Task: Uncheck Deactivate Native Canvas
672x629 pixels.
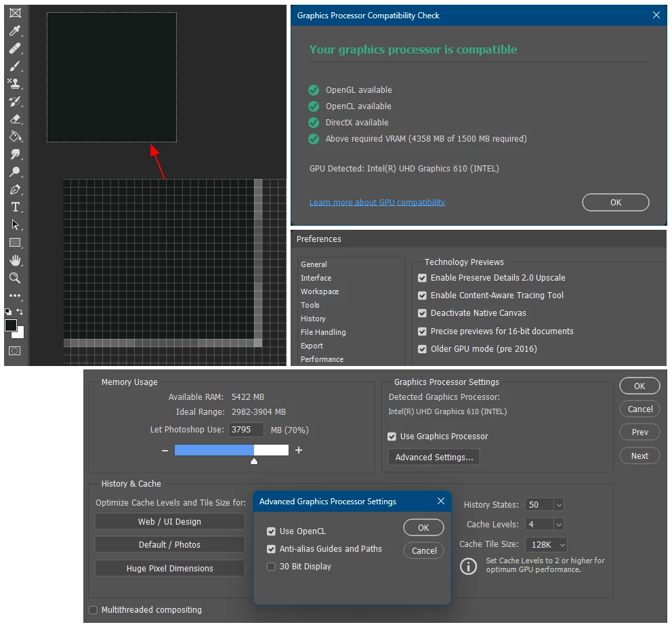Action: pyautogui.click(x=422, y=313)
